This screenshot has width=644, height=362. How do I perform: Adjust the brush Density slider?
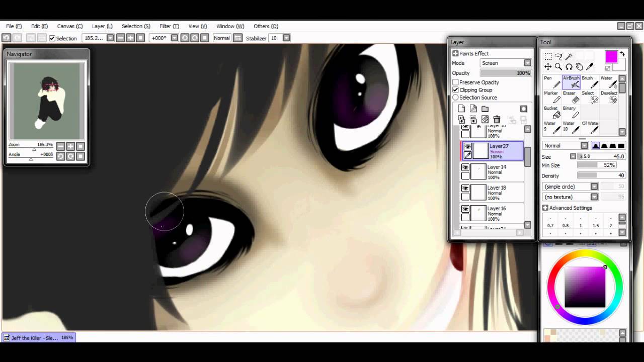click(601, 175)
